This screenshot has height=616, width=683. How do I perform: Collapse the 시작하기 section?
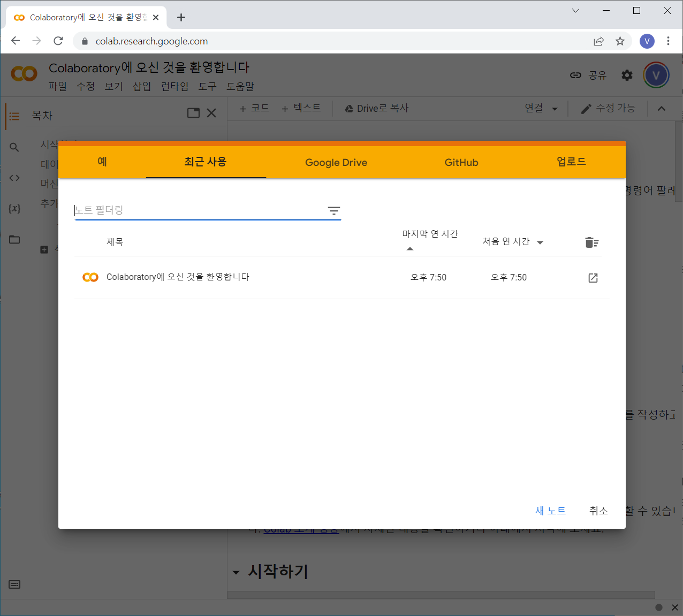(x=236, y=572)
